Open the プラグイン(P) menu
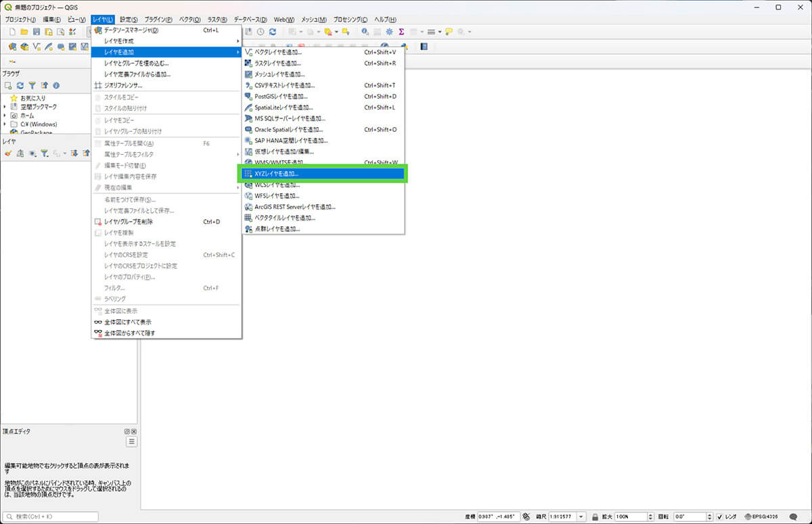The image size is (812, 524). (x=158, y=20)
